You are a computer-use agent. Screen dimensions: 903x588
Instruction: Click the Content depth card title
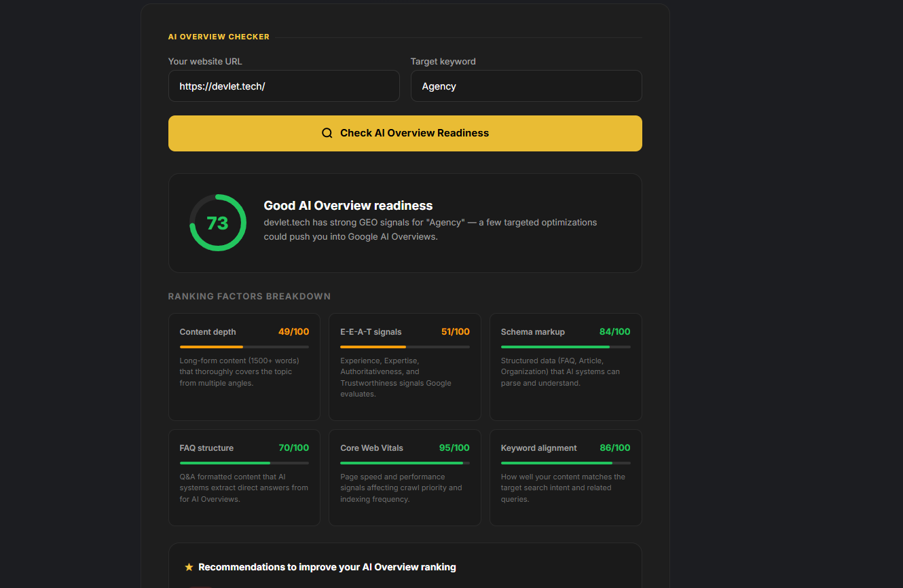click(x=208, y=332)
